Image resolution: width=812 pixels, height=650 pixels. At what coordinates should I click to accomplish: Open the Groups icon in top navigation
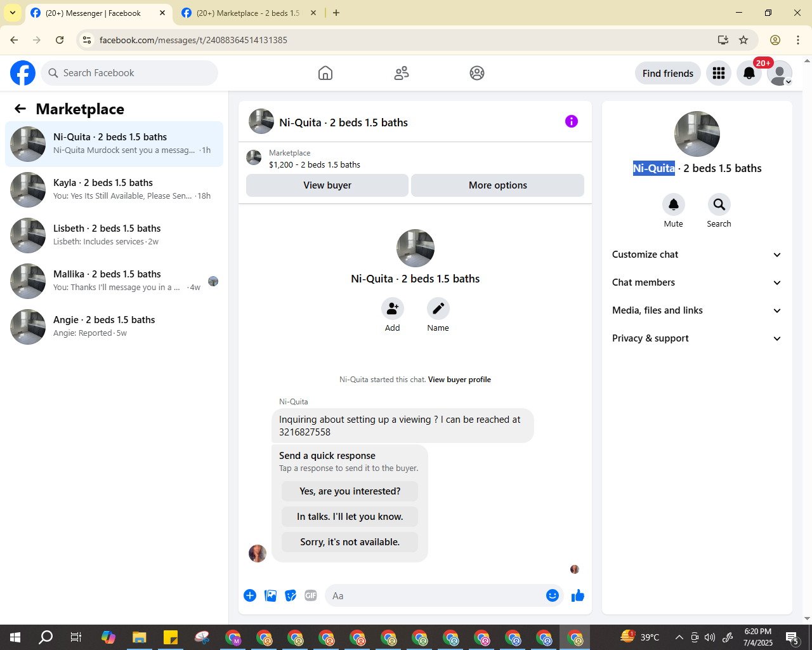pos(477,73)
